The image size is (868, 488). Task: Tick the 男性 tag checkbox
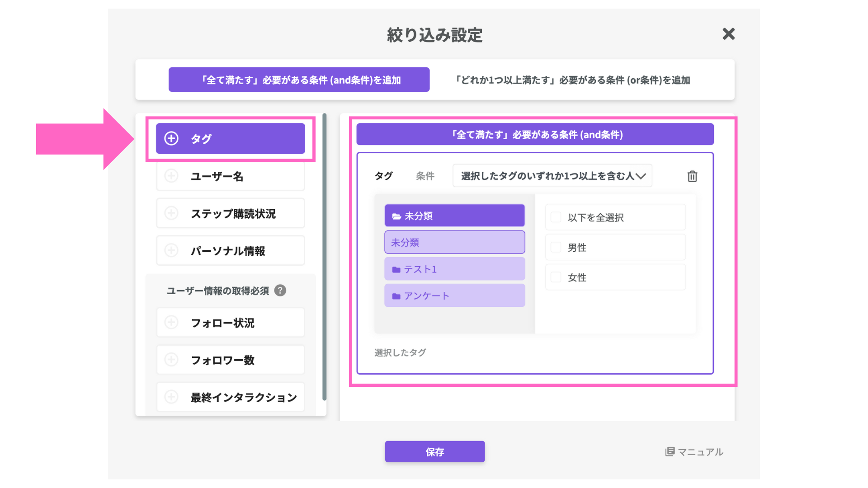[556, 247]
